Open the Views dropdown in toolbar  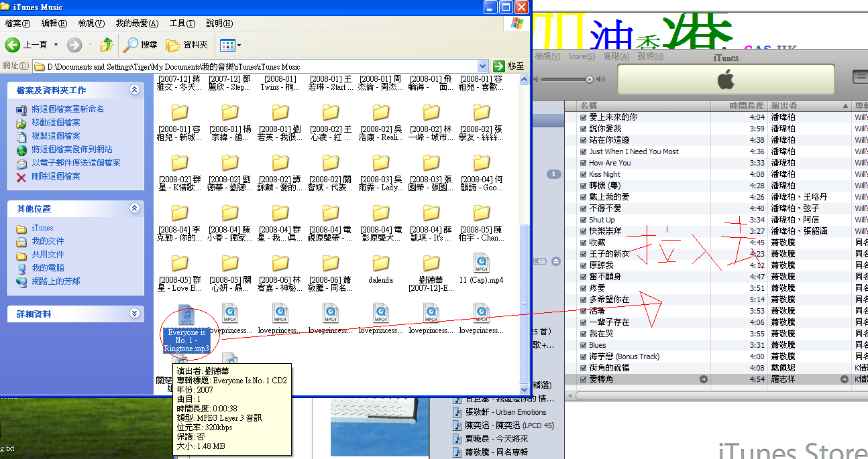point(231,45)
